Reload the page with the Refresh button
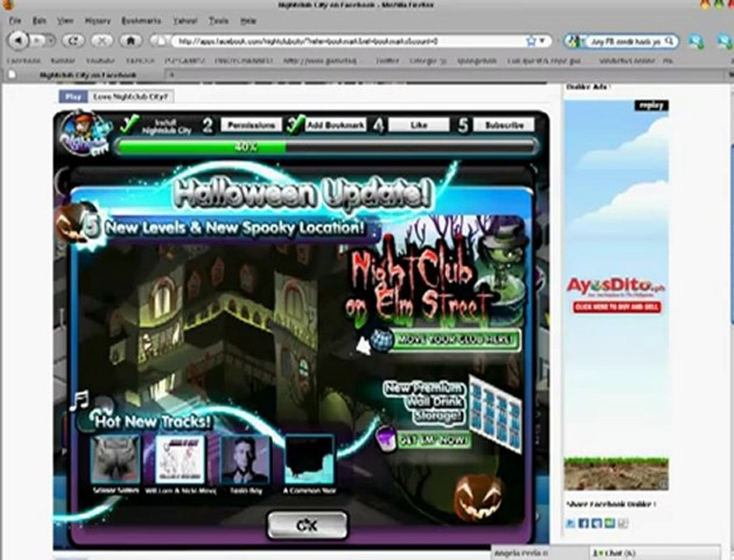Image resolution: width=734 pixels, height=560 pixels. [73, 40]
